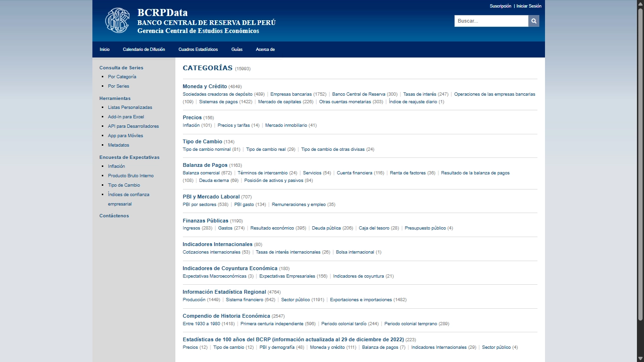
Task: Open the Cuadros Estadísticos menu
Action: point(198,49)
